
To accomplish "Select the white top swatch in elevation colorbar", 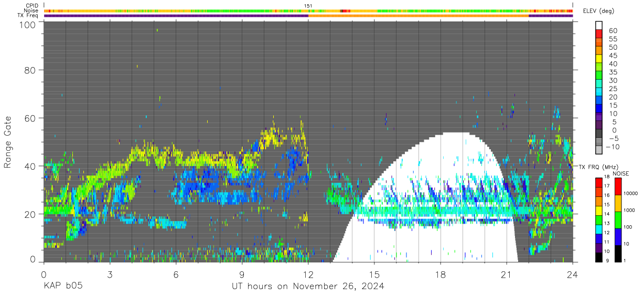I will point(599,25).
